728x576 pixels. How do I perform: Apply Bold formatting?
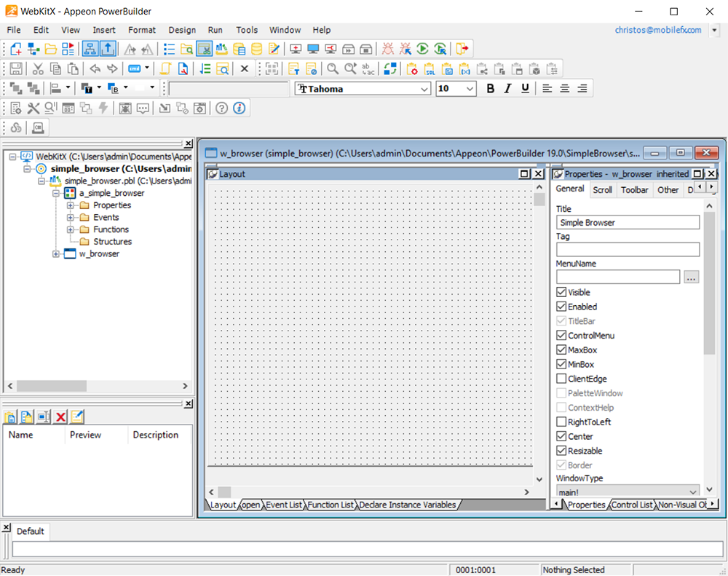click(490, 88)
